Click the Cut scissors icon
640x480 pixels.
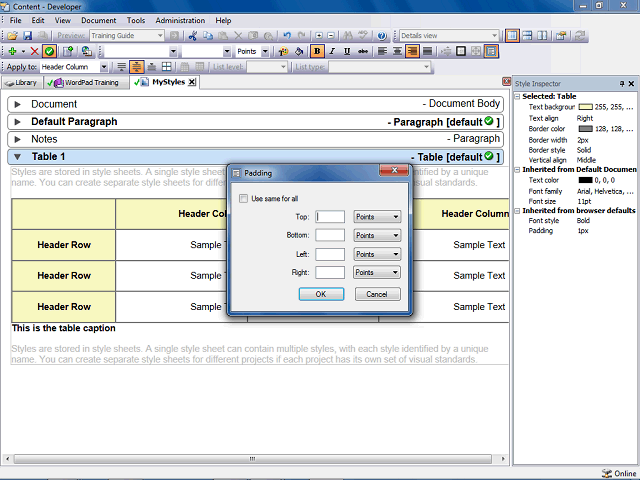tap(193, 36)
